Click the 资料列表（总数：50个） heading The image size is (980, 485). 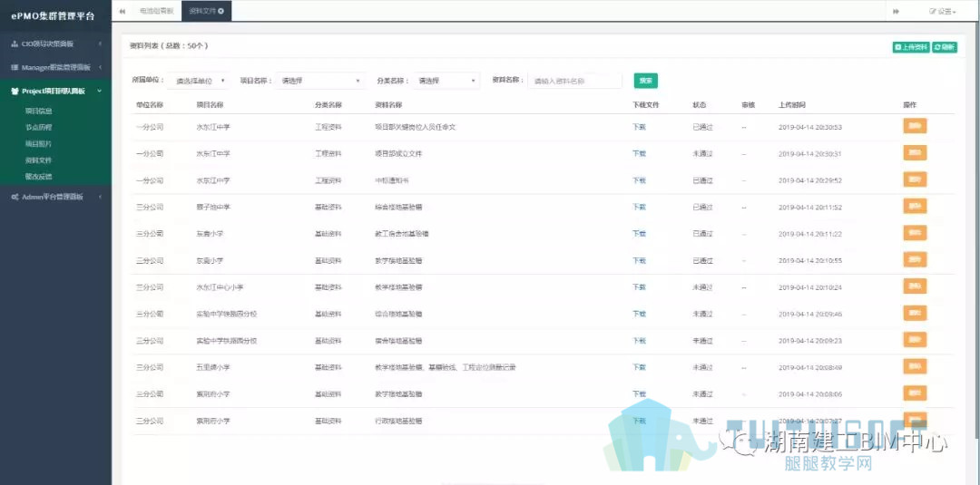pyautogui.click(x=169, y=46)
